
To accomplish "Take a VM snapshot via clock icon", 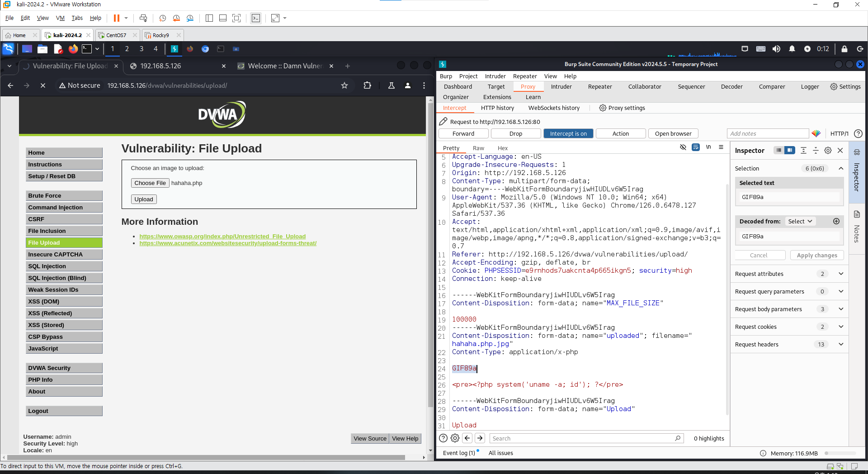I will pos(163,18).
